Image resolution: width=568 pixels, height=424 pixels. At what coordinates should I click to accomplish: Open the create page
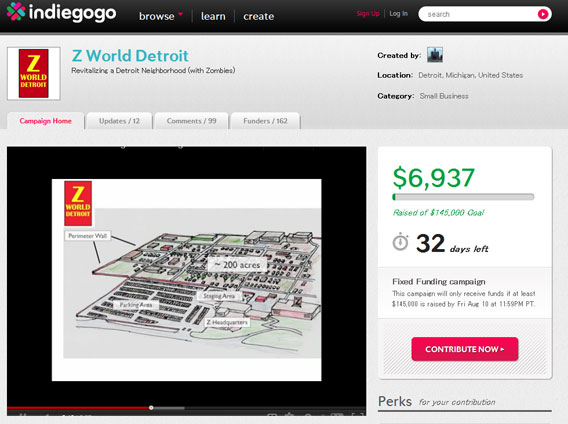pyautogui.click(x=259, y=16)
